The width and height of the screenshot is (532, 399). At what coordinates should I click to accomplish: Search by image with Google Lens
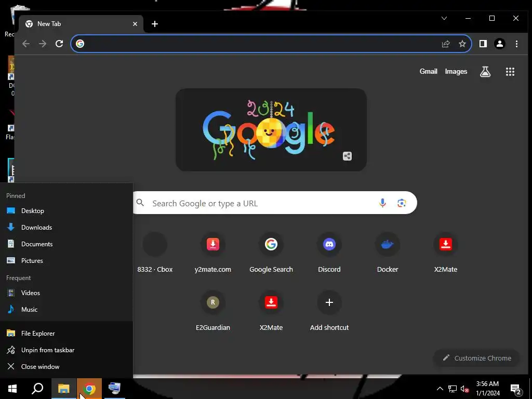(x=402, y=203)
